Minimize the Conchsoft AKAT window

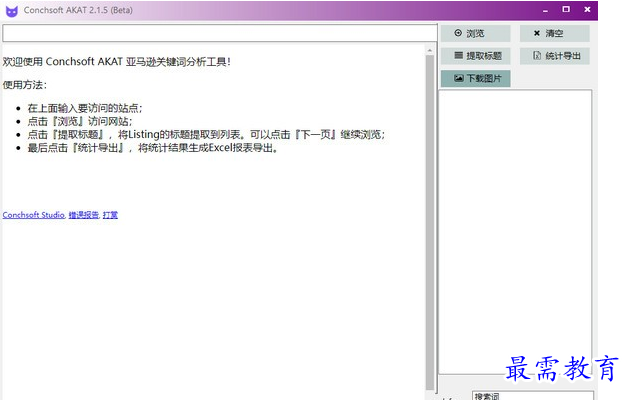(x=546, y=10)
